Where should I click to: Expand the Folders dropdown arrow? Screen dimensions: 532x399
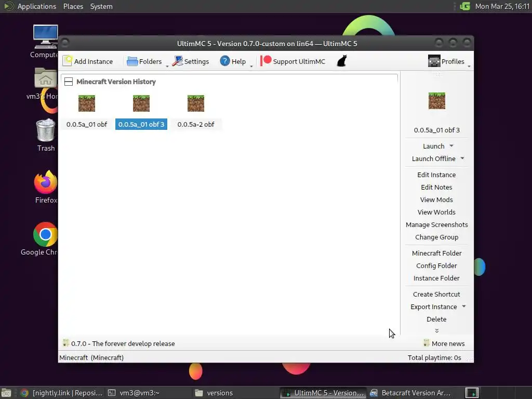(x=167, y=66)
